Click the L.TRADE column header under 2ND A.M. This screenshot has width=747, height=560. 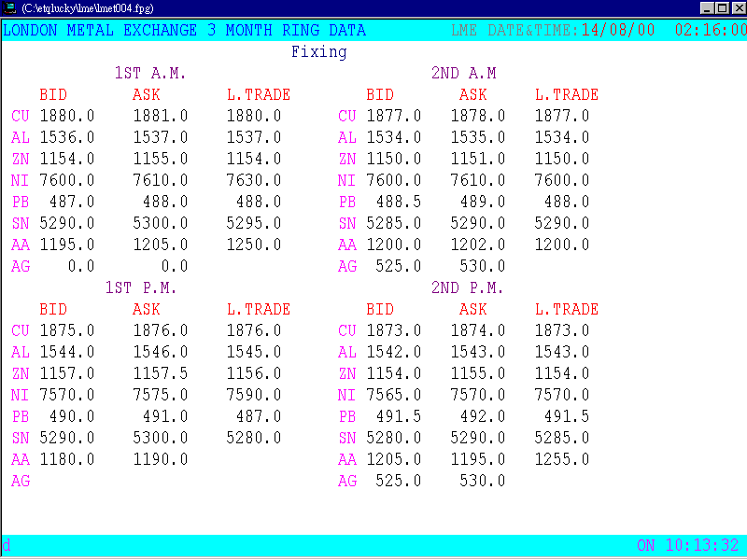tap(566, 94)
